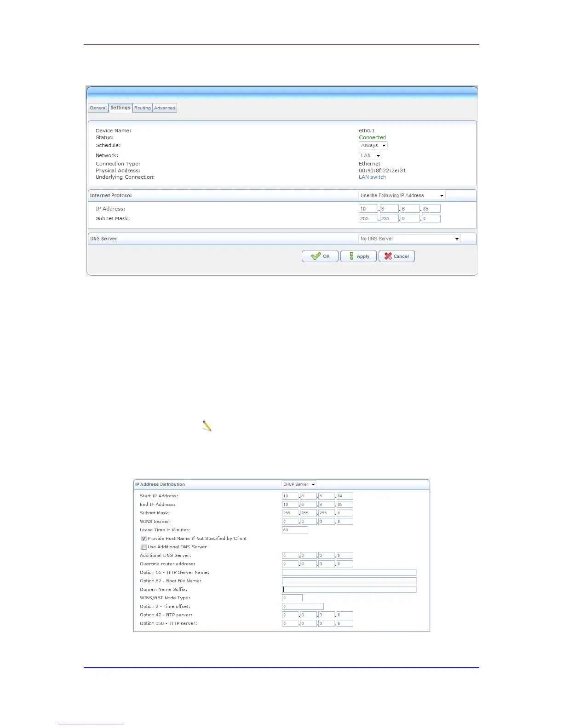This screenshot has width=563, height=728.
Task: Click the green Connected status text
Action: click(372, 137)
